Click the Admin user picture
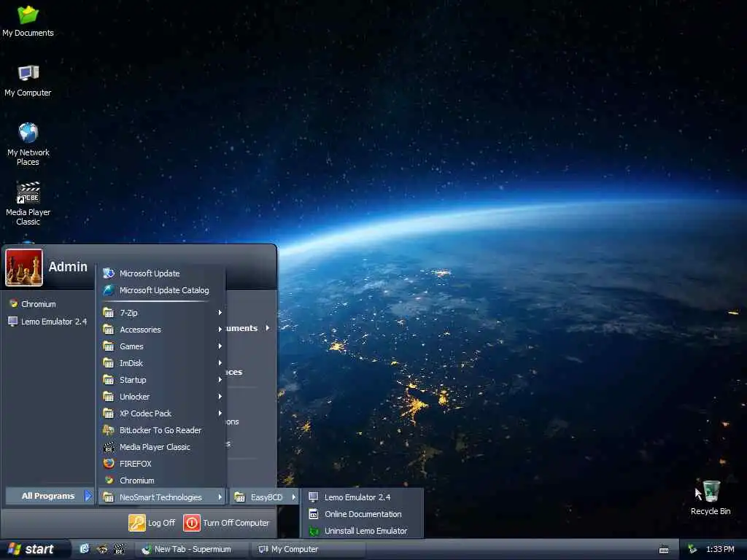This screenshot has height=560, width=747. 24,267
